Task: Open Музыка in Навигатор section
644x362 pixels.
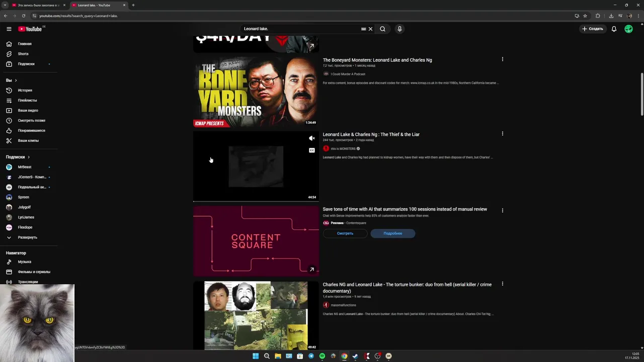Action: coord(24,262)
